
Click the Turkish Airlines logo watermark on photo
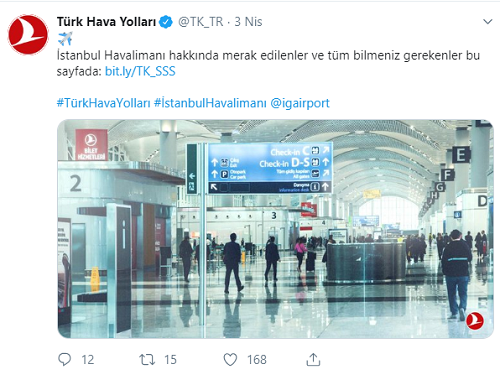[x=475, y=321]
